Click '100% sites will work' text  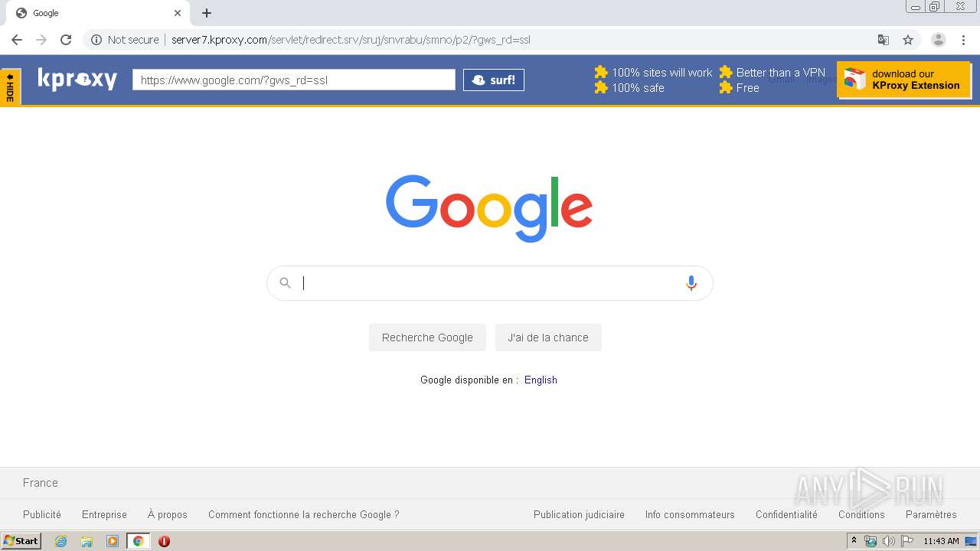click(661, 73)
